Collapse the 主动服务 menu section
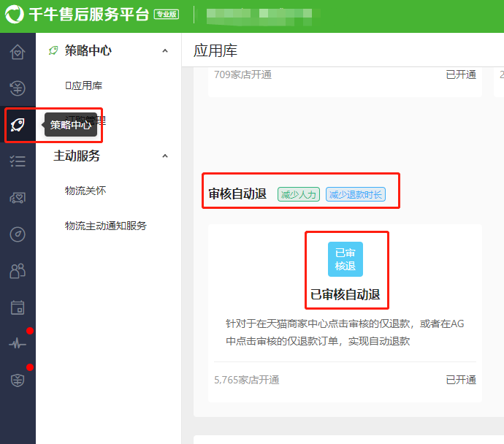The image size is (504, 444). tap(165, 156)
